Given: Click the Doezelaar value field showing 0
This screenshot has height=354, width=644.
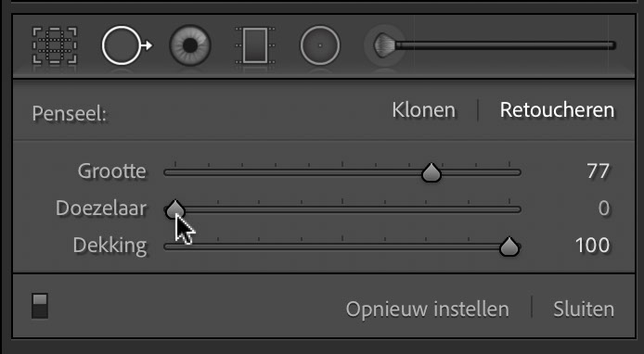Looking at the screenshot, I should (604, 209).
